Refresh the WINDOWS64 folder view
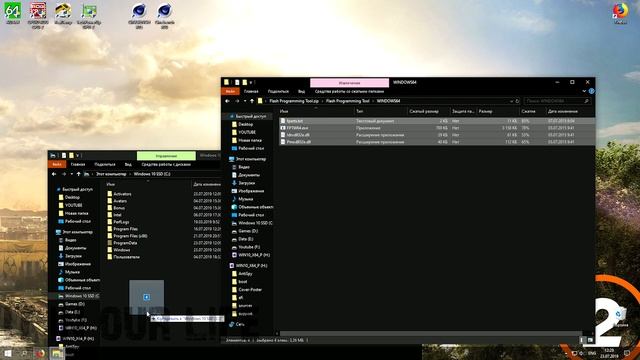Image resolution: width=640 pixels, height=360 pixels. click(517, 101)
